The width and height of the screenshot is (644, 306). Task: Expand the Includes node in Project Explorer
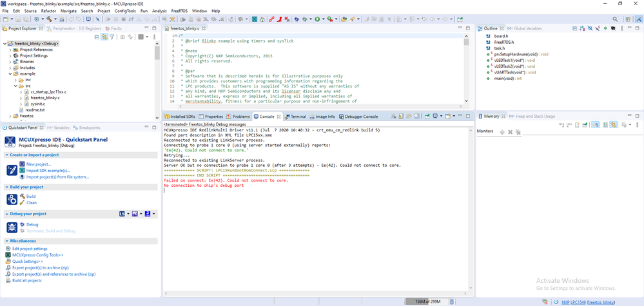[10, 68]
